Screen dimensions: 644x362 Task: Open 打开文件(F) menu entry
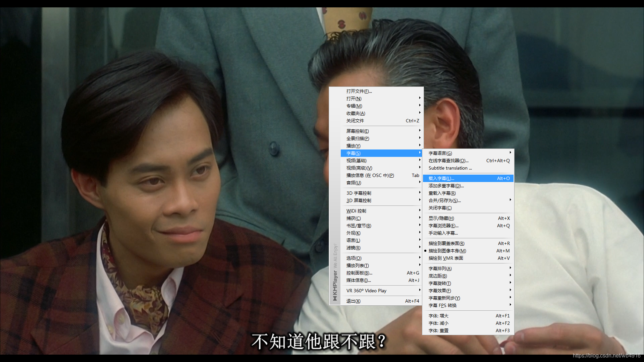pos(359,91)
